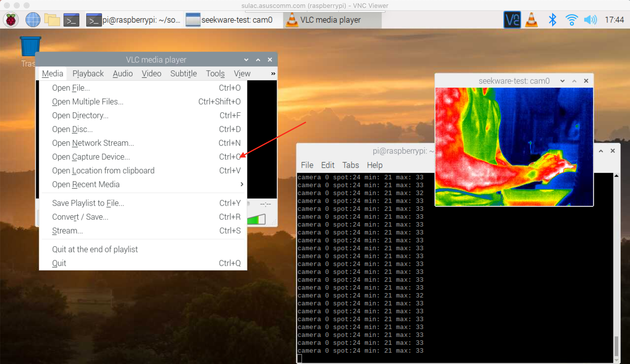Screen dimensions: 630x364
Task: Switch to the pi@raspberrypi terminal taskbar entry
Action: (x=133, y=20)
